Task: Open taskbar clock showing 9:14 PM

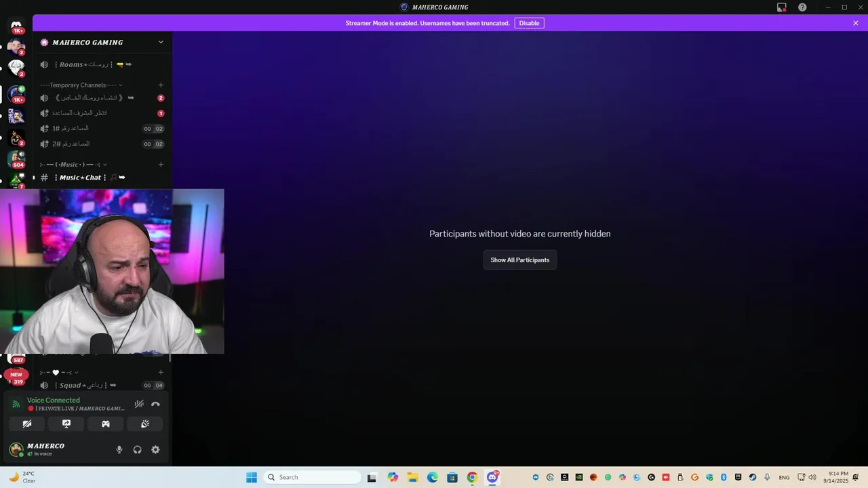Action: (837, 477)
